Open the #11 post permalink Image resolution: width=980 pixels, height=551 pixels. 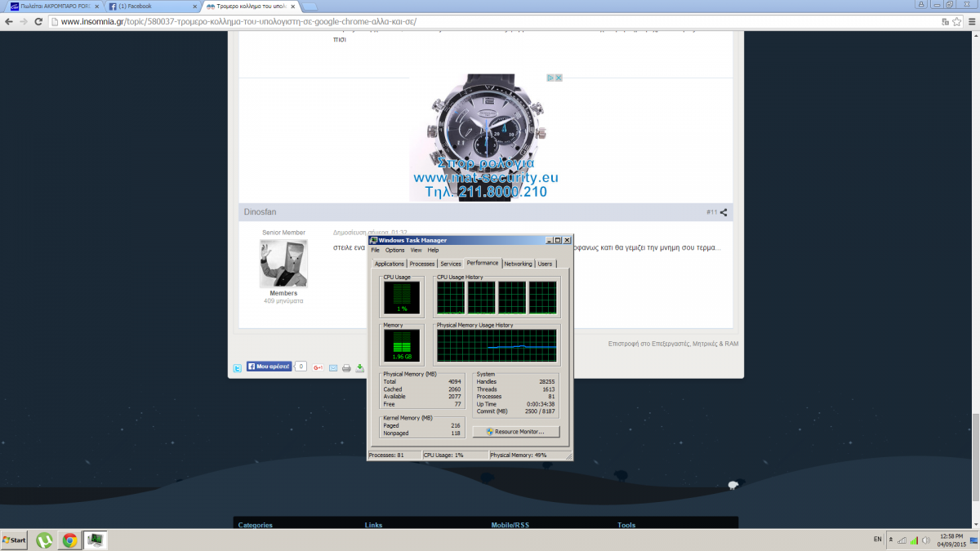pos(711,212)
